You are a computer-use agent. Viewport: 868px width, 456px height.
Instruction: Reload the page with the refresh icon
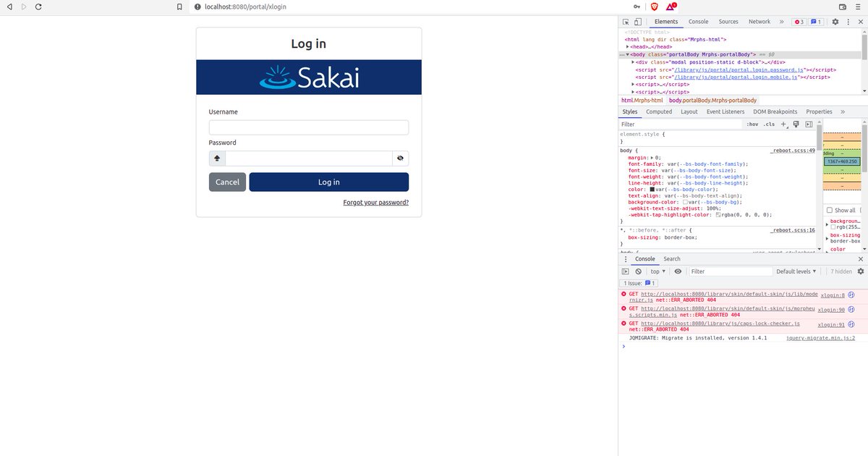(x=38, y=7)
